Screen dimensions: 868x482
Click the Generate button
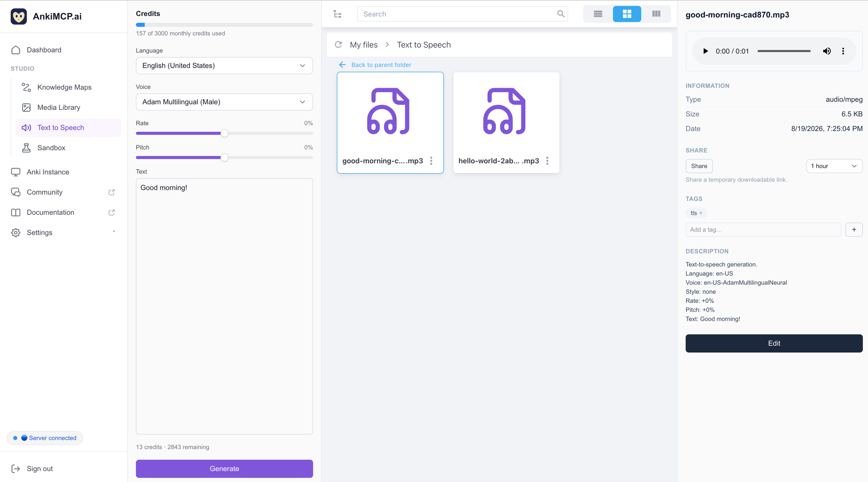tap(224, 469)
